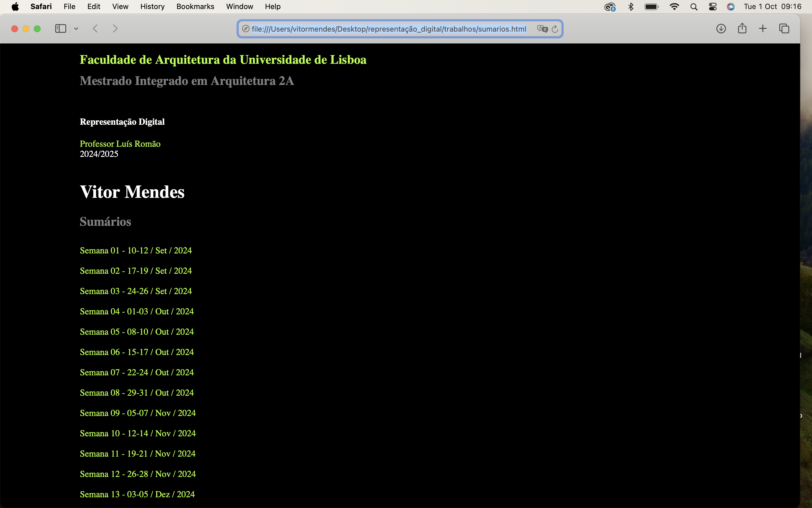Open the Window menu
Screen dimensions: 812x508
point(240,7)
